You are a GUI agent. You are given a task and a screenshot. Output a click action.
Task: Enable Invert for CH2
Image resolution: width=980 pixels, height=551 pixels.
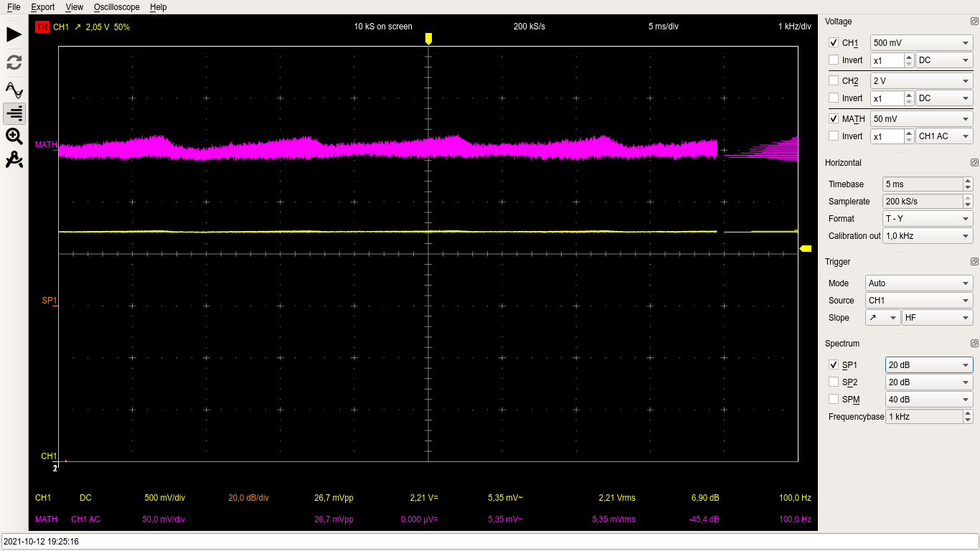tap(833, 98)
